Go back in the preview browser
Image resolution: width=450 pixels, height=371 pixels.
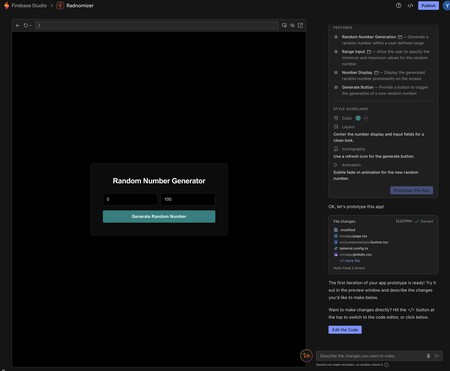click(18, 25)
